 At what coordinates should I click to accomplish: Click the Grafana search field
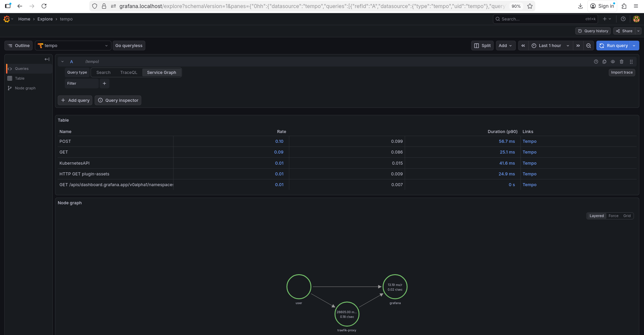point(545,19)
